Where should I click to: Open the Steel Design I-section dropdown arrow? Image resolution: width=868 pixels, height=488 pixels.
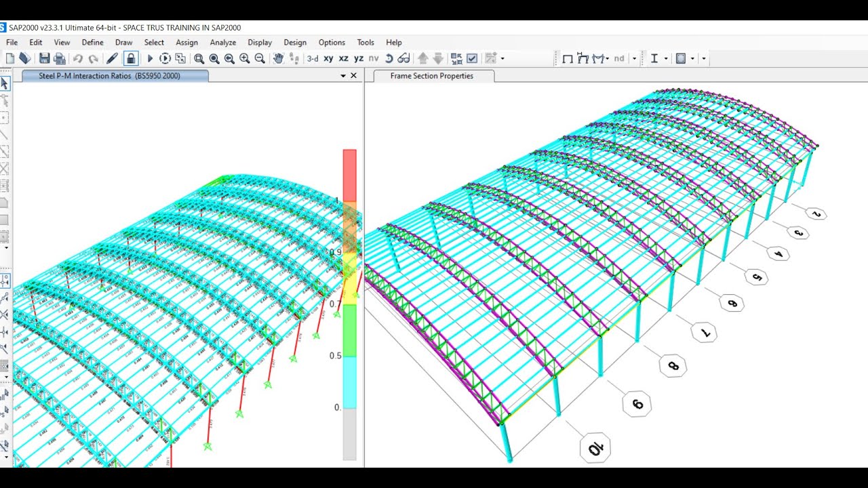(x=665, y=58)
